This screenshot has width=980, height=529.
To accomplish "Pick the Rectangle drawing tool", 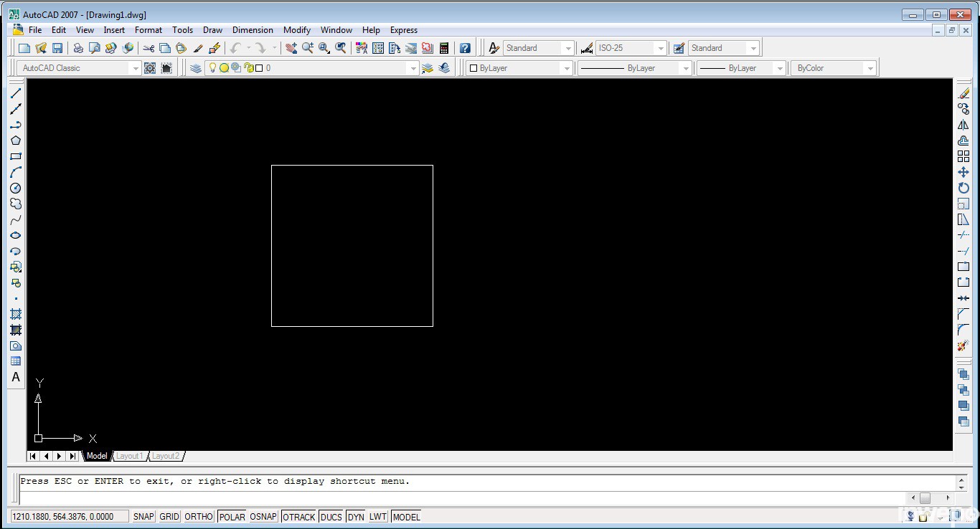I will (16, 156).
